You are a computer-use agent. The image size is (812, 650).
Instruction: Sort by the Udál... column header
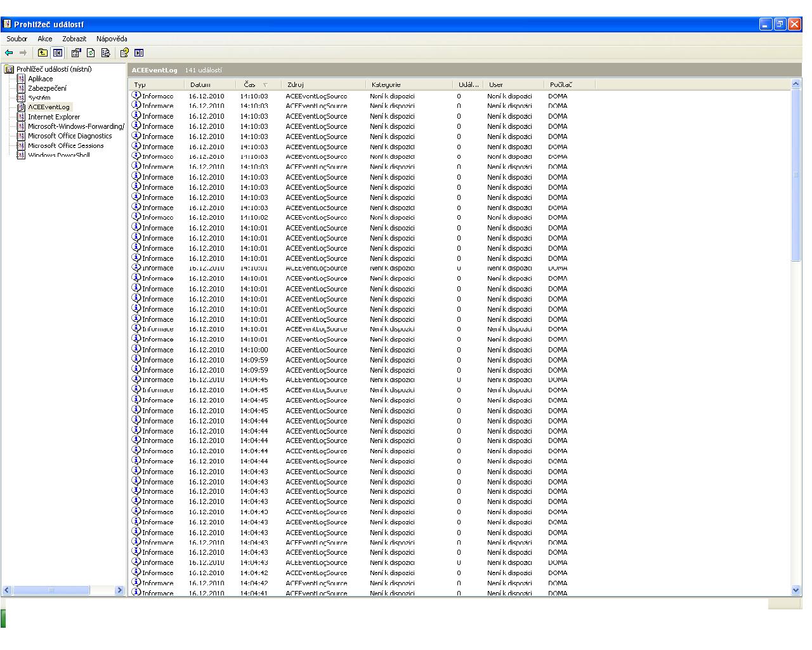pyautogui.click(x=468, y=84)
